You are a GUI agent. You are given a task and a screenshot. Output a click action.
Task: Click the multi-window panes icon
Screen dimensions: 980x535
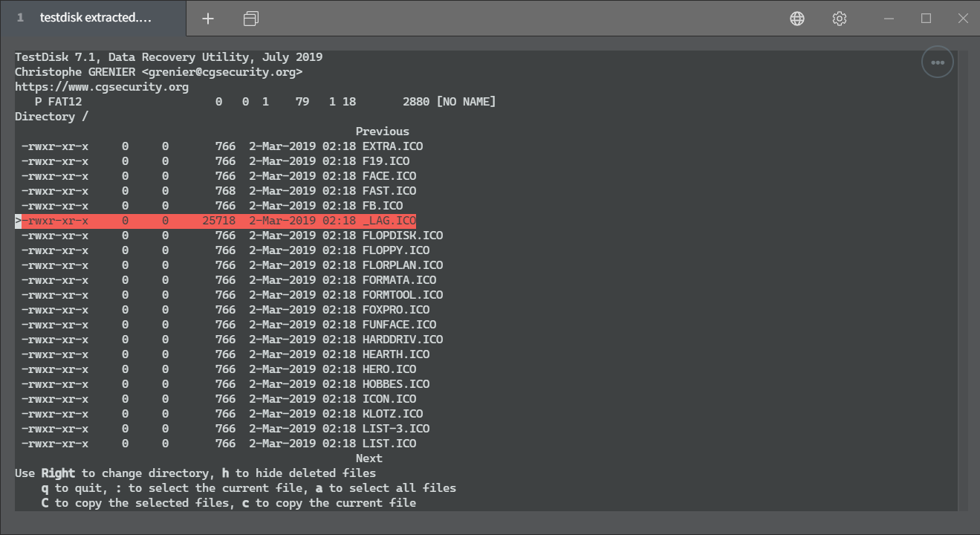pyautogui.click(x=251, y=19)
